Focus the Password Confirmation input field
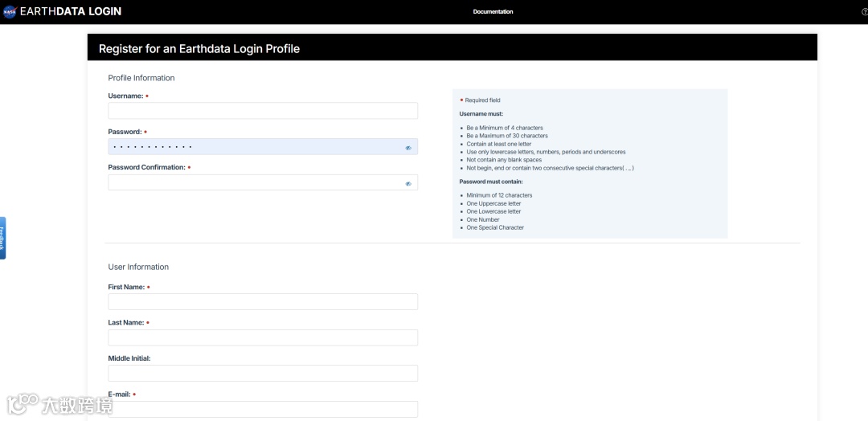 coord(263,182)
